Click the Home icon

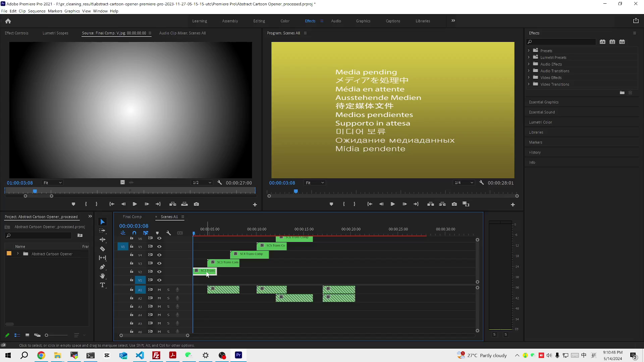coord(8,21)
